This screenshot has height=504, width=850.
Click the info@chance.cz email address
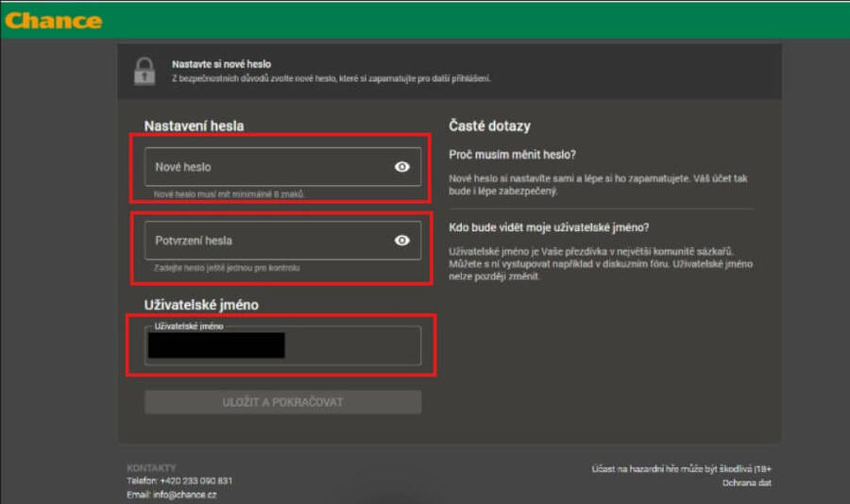[x=185, y=495]
